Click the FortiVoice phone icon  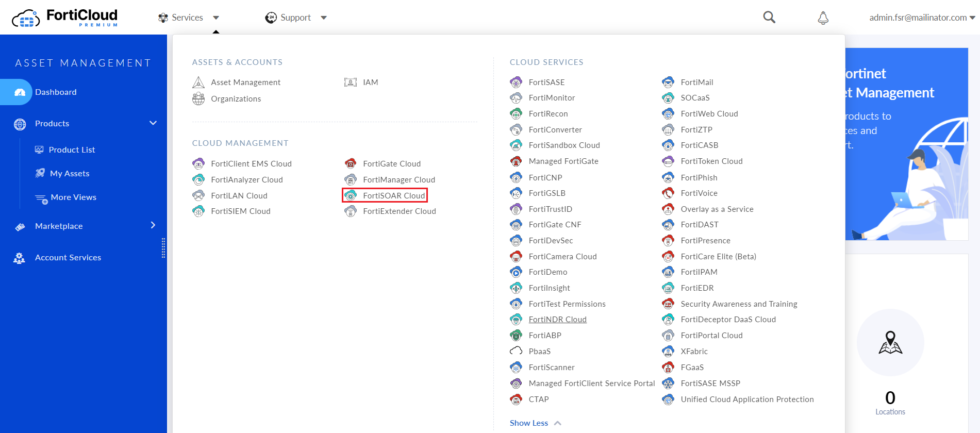pos(668,193)
